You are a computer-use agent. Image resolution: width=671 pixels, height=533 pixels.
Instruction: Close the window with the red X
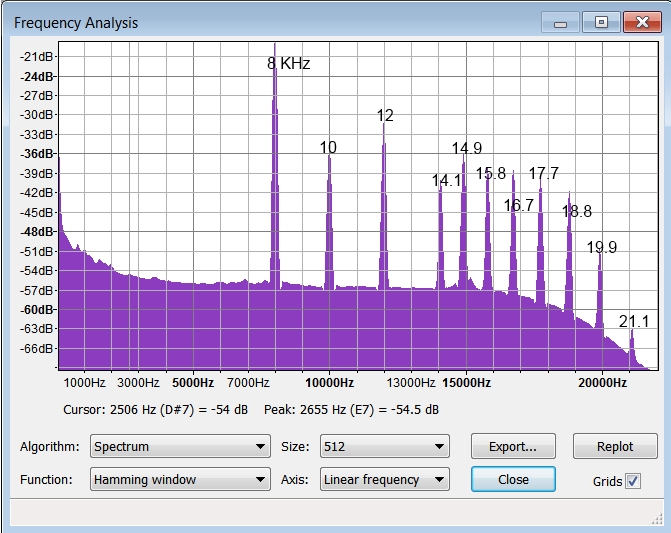[x=640, y=22]
